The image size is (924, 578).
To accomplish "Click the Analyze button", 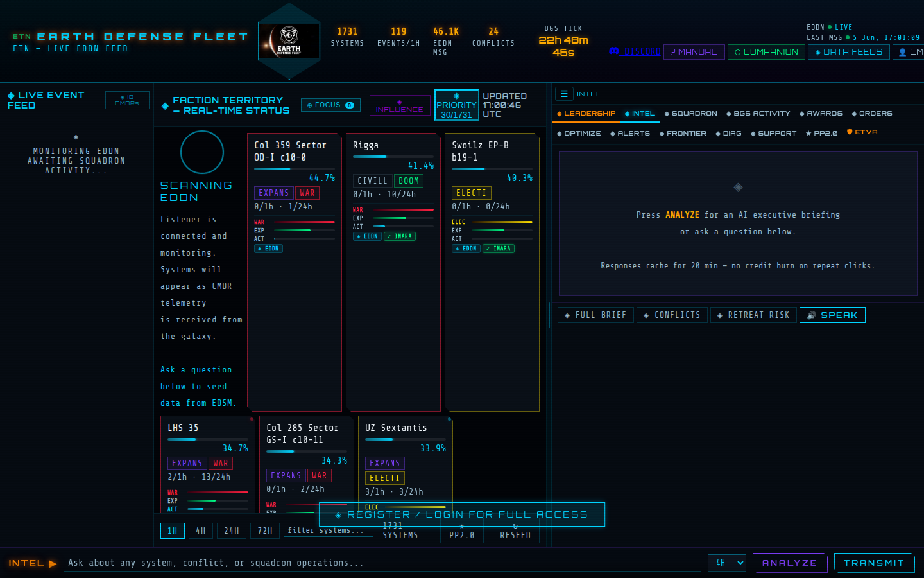I will coord(789,563).
